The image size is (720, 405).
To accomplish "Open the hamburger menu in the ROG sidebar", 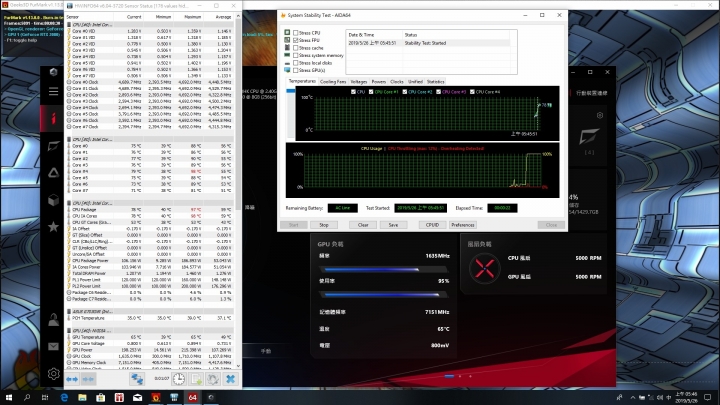I will [53, 91].
